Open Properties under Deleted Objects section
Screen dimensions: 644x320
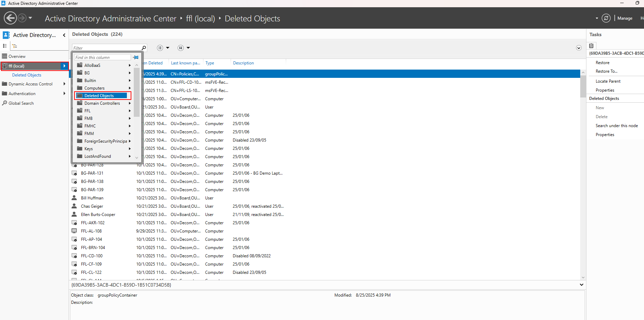pos(605,135)
